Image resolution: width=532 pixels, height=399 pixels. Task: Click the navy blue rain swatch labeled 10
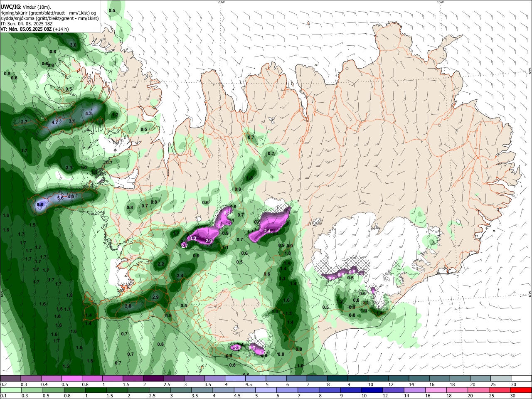pos(372,390)
